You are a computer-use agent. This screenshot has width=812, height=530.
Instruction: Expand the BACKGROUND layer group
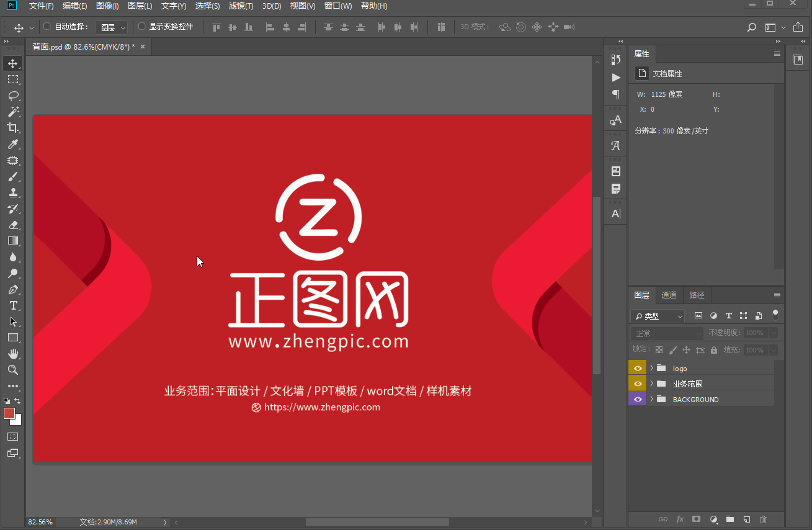(x=651, y=399)
